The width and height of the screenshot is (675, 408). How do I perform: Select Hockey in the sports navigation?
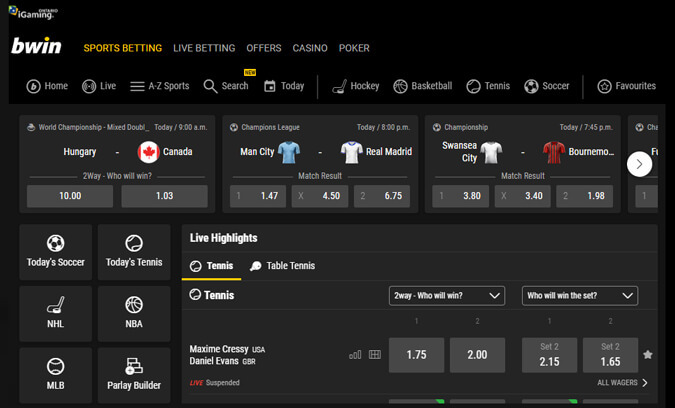click(356, 86)
